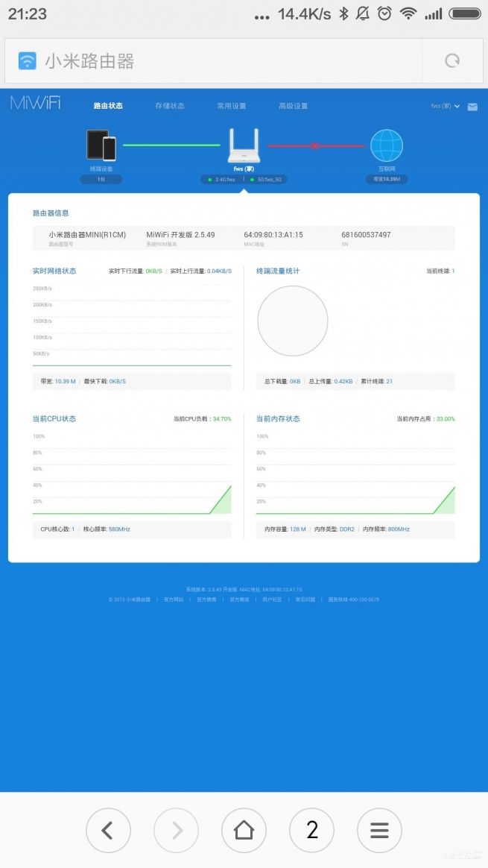The image size is (488, 868).
Task: Click the 总上传量 0.42KB value
Action: coord(343,381)
